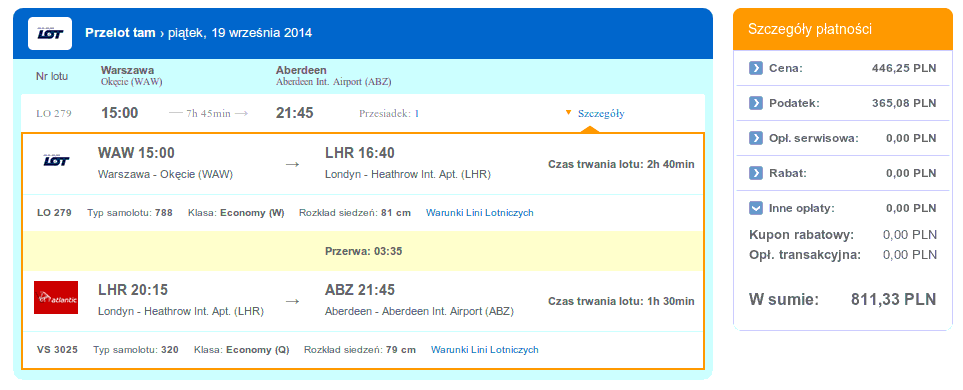Viewport: 963px width, 390px height.
Task: Click the arrow between WAW and LHR
Action: tap(293, 165)
